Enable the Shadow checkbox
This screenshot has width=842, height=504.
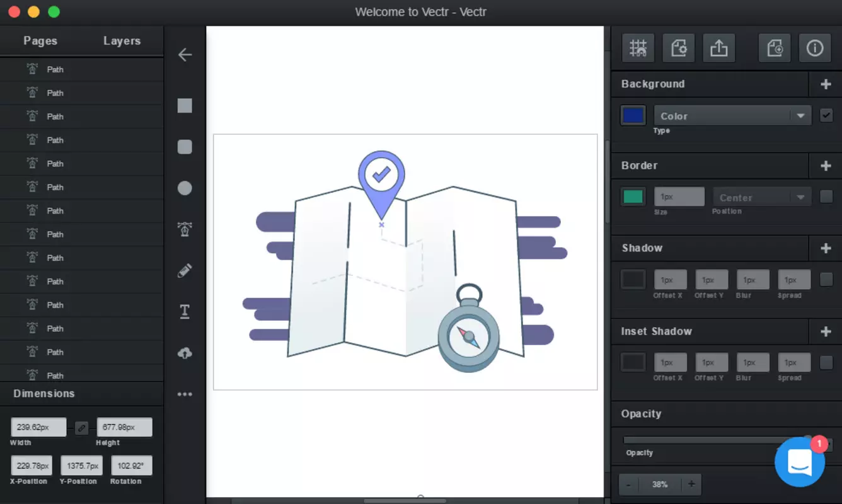(826, 279)
